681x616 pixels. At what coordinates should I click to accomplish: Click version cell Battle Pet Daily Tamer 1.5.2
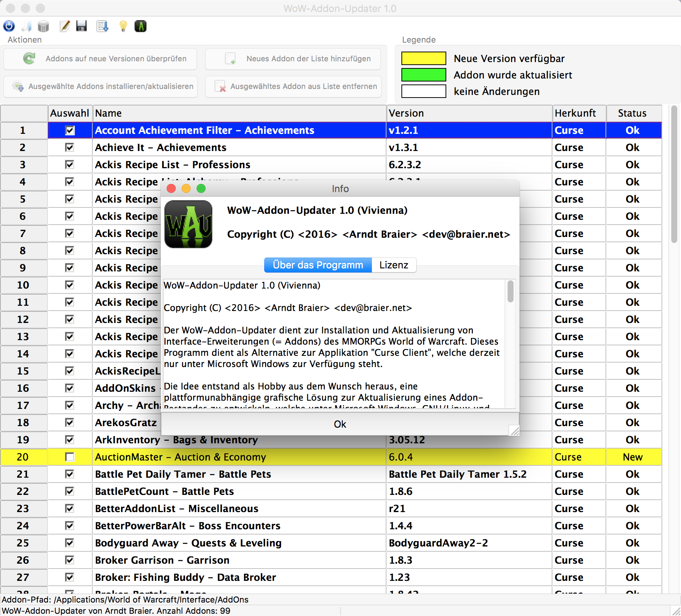(x=469, y=474)
